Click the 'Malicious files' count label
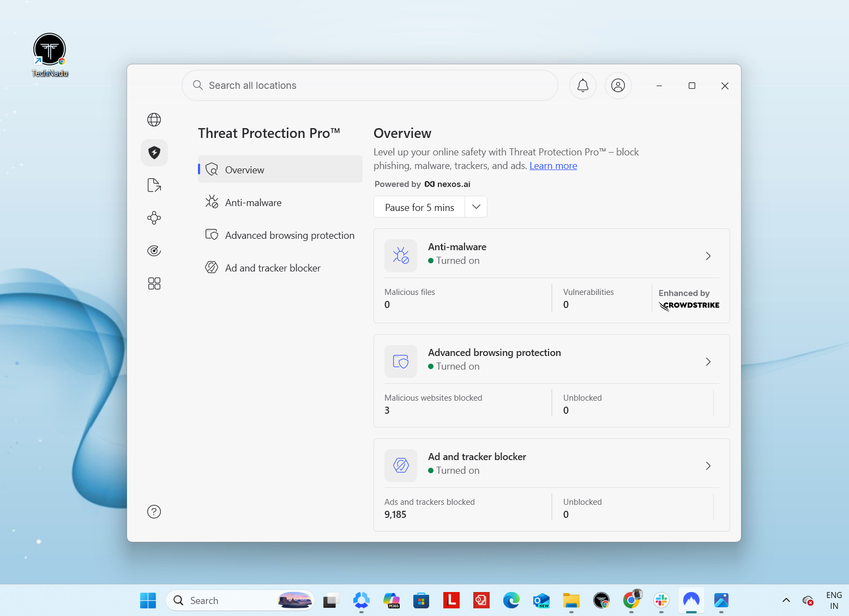 410,292
